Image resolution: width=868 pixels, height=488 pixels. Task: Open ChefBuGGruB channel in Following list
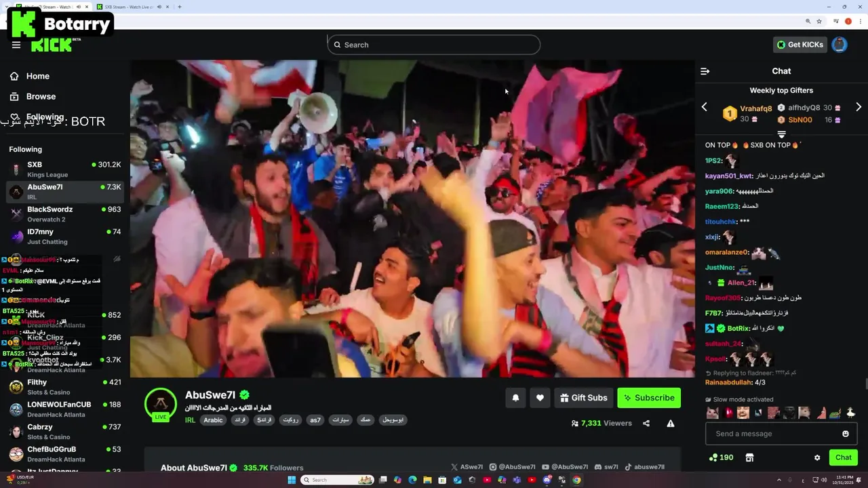click(x=64, y=454)
